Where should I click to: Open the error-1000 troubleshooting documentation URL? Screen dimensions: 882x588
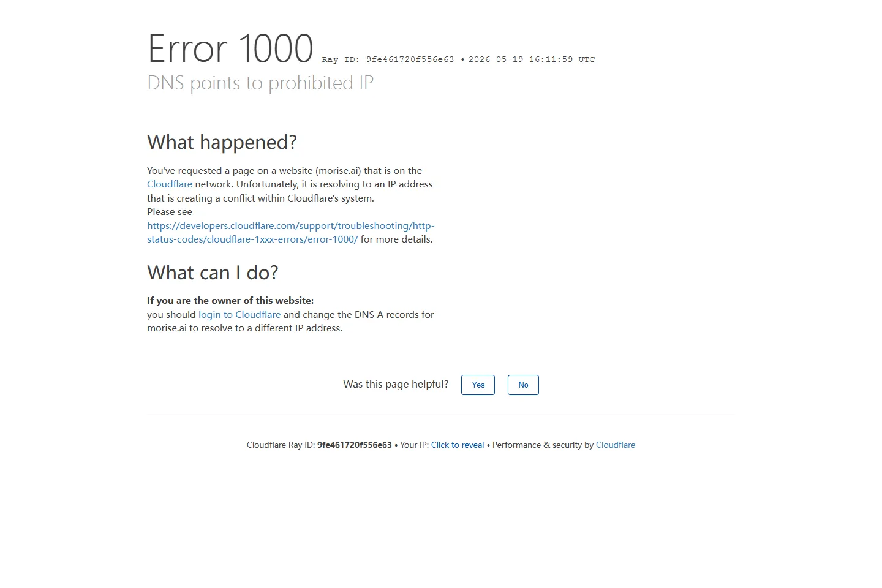pos(290,232)
